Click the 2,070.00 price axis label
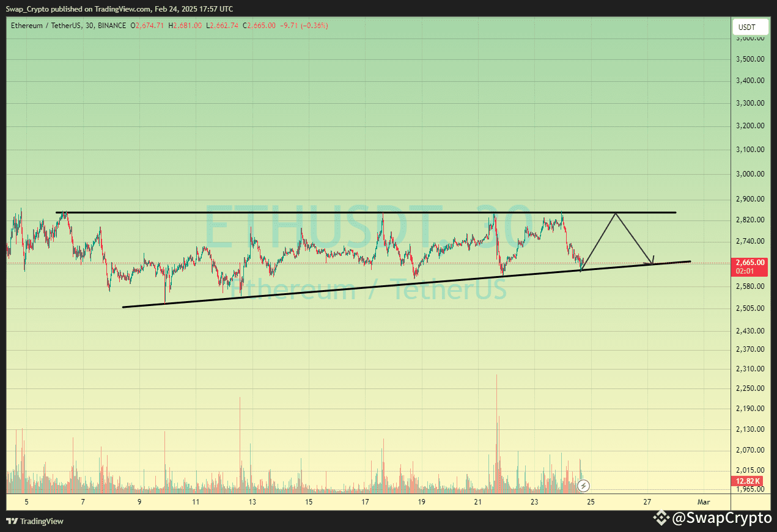This screenshot has height=532, width=777. tap(751, 450)
